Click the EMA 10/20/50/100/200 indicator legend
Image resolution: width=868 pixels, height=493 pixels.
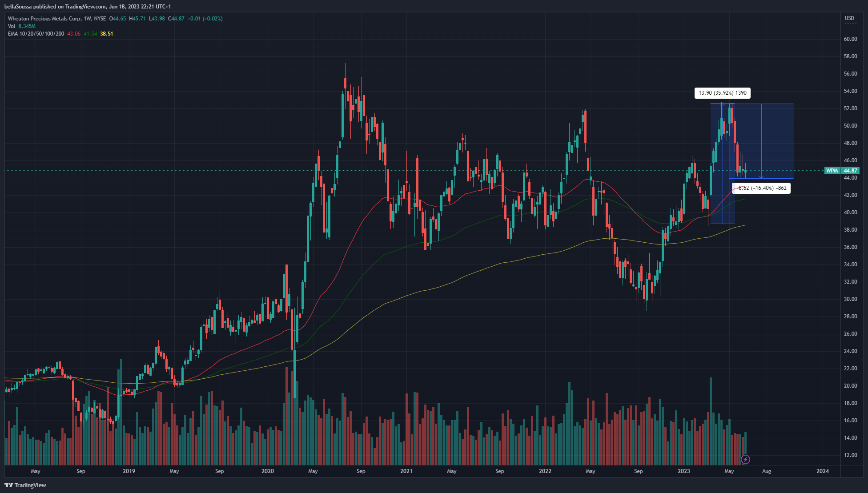click(x=36, y=34)
